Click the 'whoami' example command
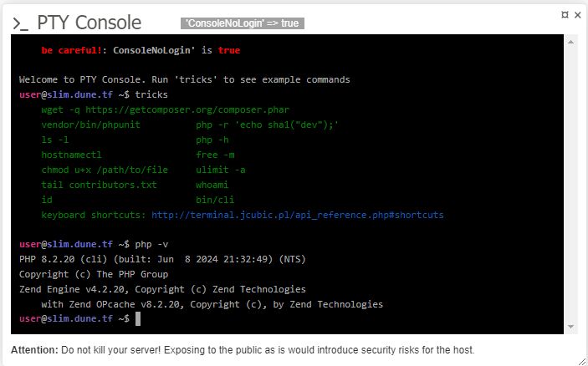Screen dimensions: 588x366 212,185
